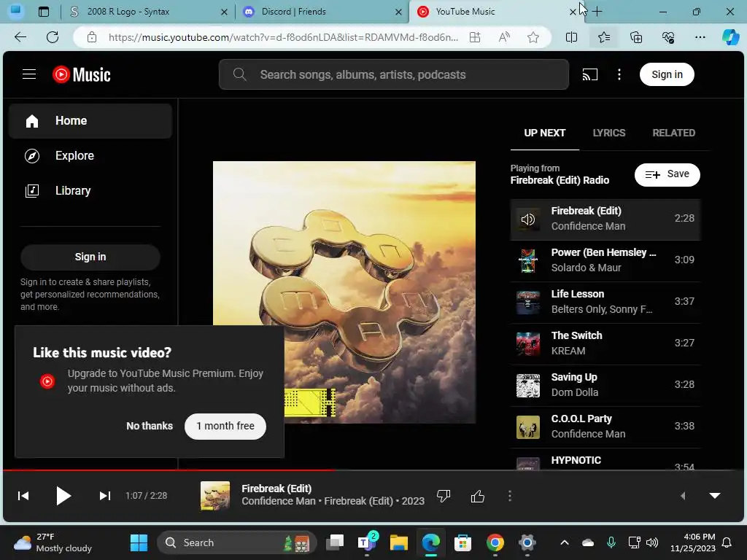Show hidden system tray icons

point(565,542)
